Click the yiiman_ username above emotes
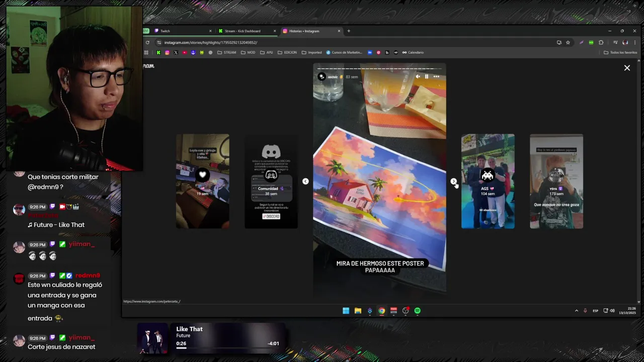 (82, 244)
